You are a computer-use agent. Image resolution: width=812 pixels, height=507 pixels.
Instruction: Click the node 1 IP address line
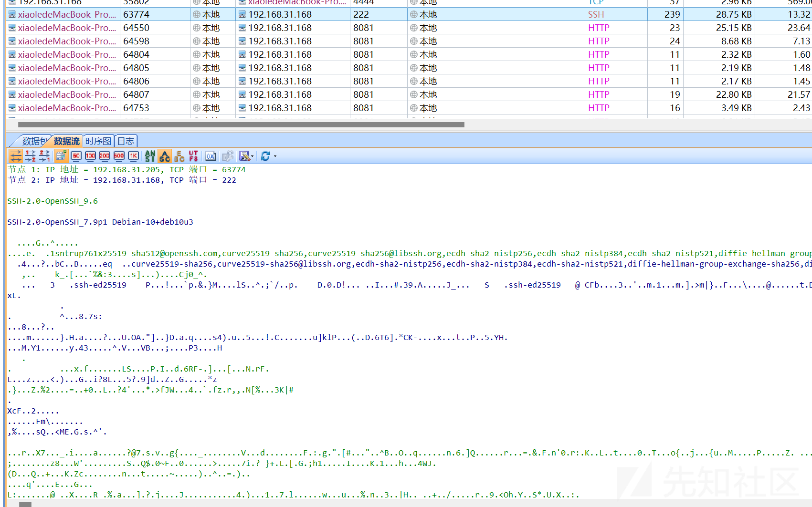click(x=127, y=170)
